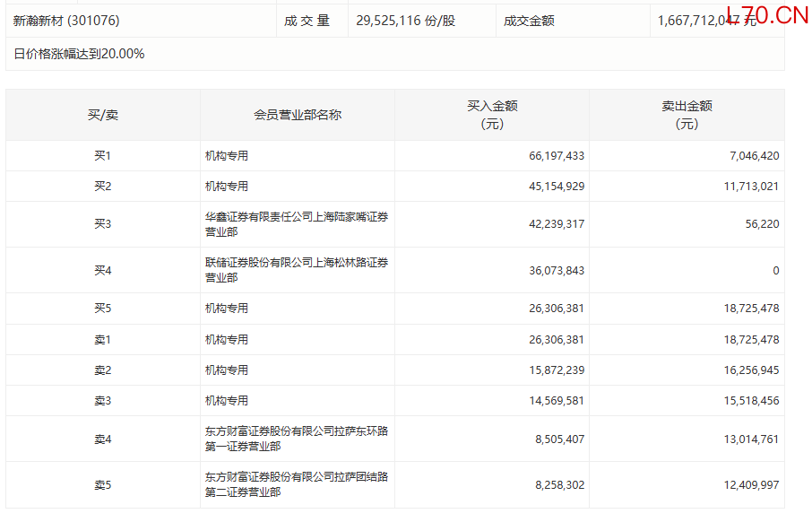This screenshot has height=522, width=812.
Task: Click the 买入金额 (元) column header
Action: coord(492,115)
